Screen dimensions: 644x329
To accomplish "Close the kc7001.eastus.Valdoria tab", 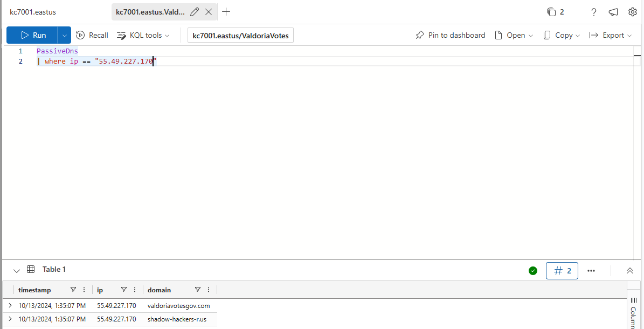I will coord(209,12).
